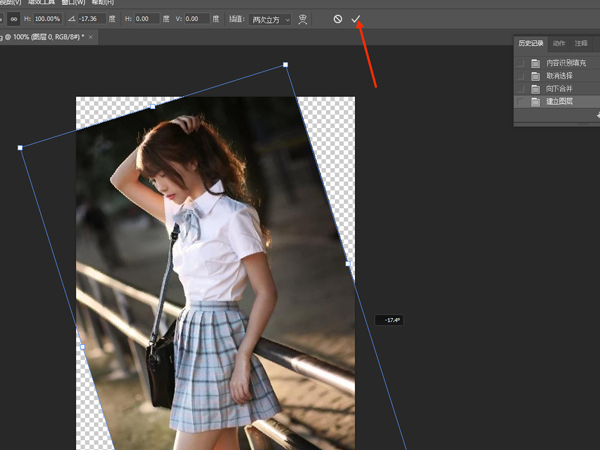Screen dimensions: 600x450
Task: Open the 插值 interpolation dropdown (两次立方)
Action: tap(271, 19)
